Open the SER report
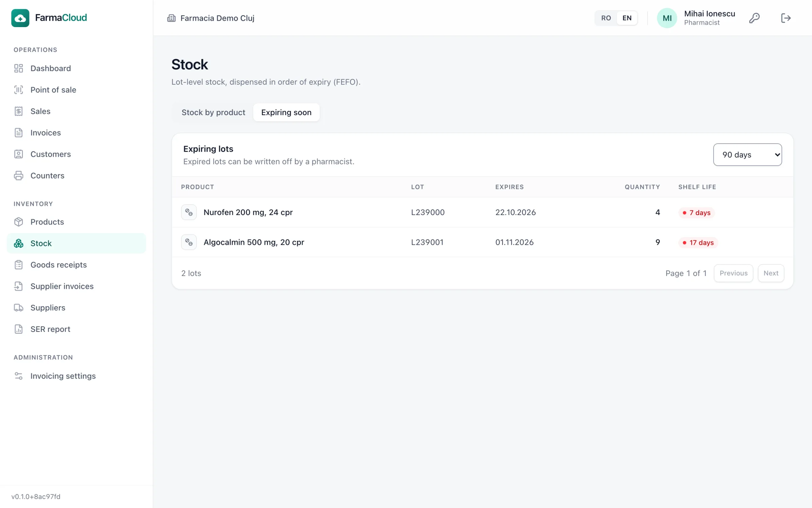Viewport: 812px width, 508px height. 76,329
